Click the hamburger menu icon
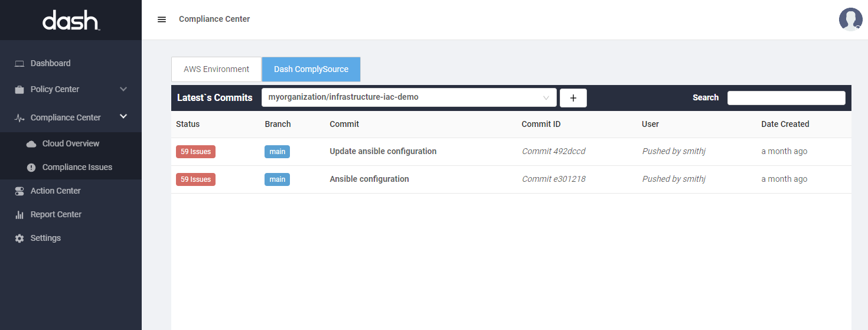The image size is (868, 330). (x=162, y=19)
